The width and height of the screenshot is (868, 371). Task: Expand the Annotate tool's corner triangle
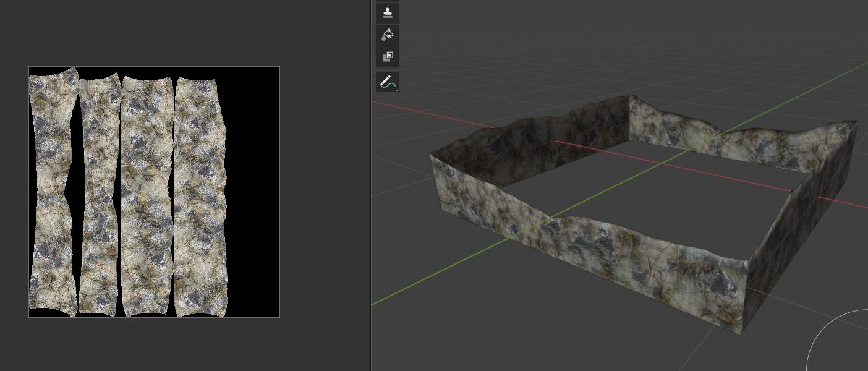pyautogui.click(x=396, y=90)
